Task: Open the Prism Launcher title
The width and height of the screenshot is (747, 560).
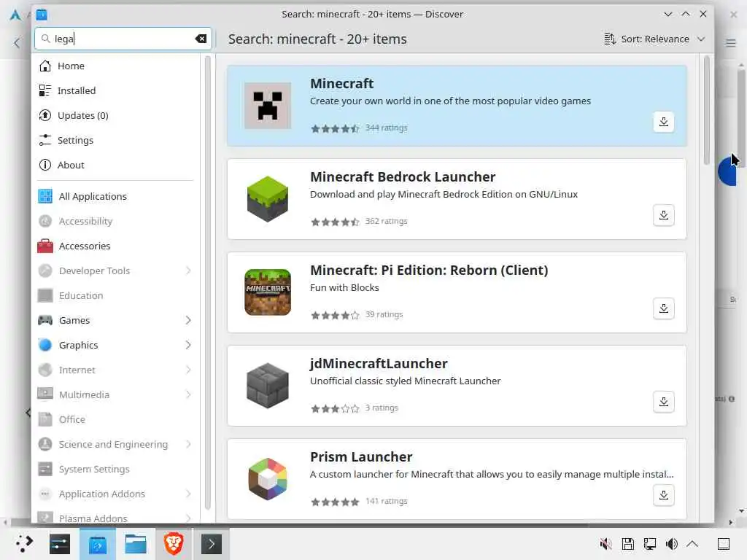Action: (361, 456)
